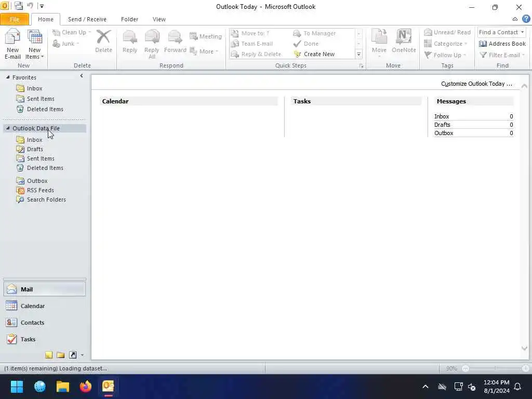Create a New E-mail message
The height and width of the screenshot is (399, 532).
point(12,44)
